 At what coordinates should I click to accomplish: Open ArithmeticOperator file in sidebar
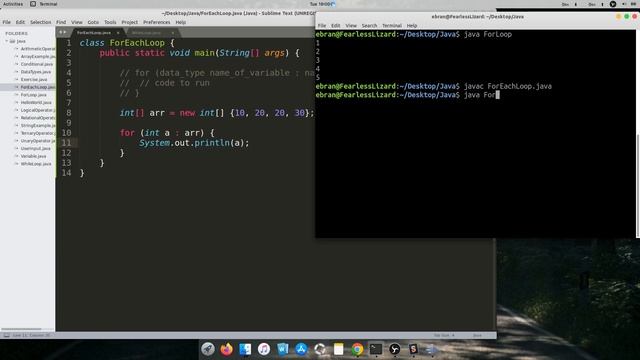(x=38, y=49)
